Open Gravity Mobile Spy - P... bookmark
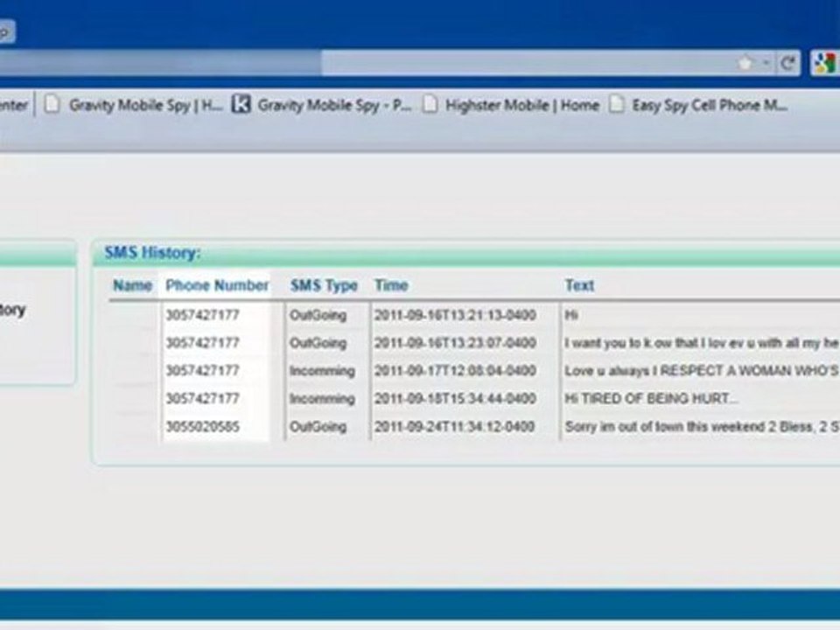This screenshot has height=630, width=840. point(334,106)
